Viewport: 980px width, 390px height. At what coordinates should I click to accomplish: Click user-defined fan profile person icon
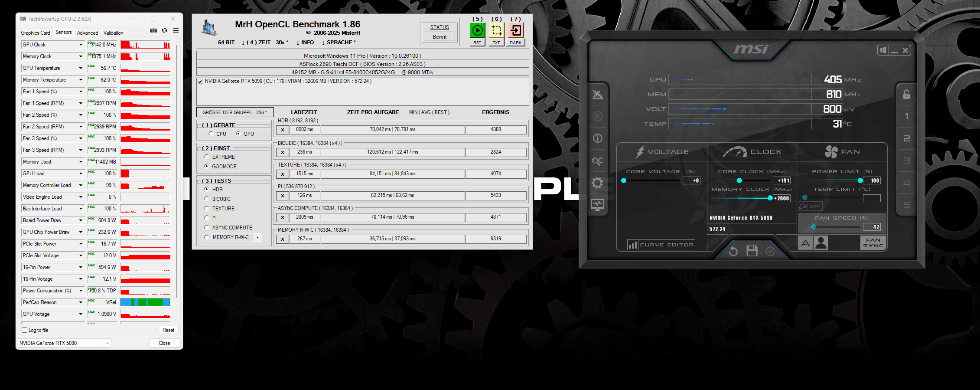821,243
